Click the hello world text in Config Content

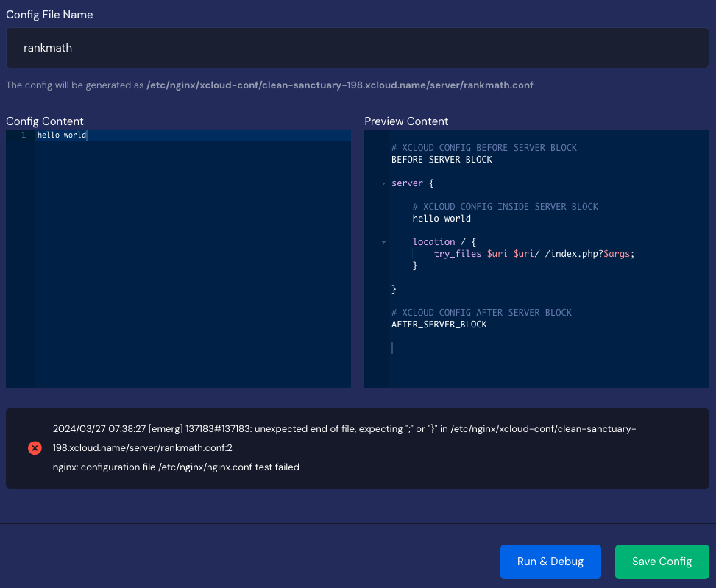[61, 135]
